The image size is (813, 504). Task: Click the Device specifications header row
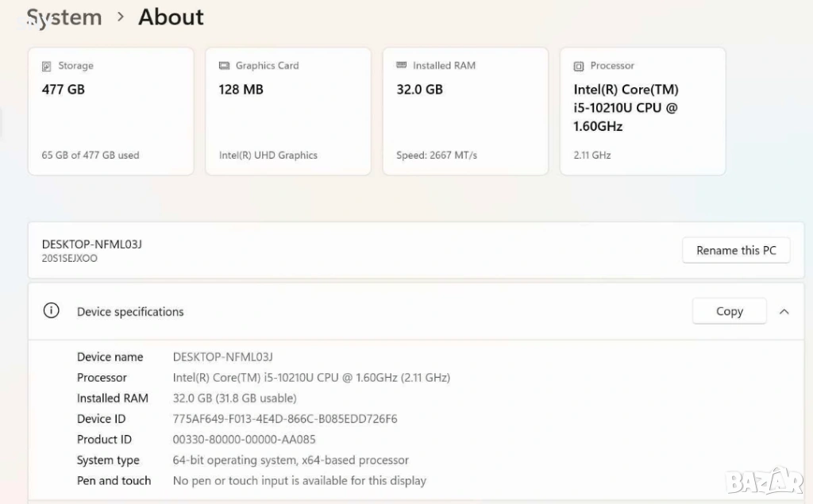[357, 312]
